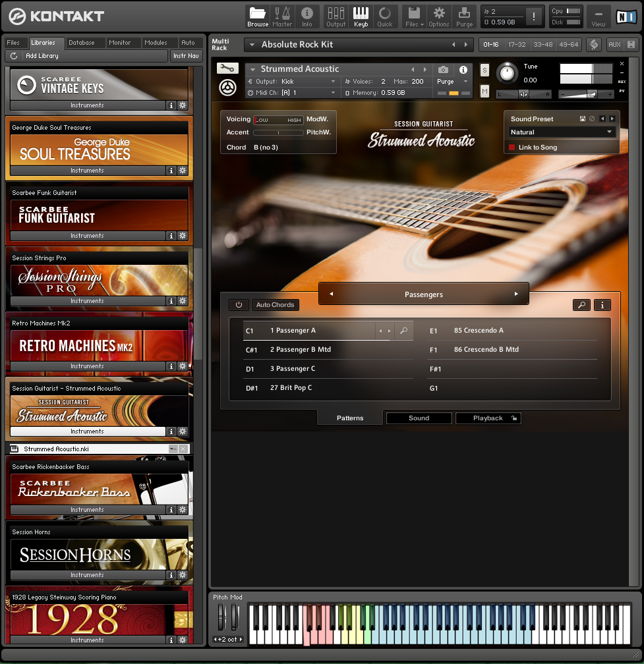Save the current sound preset

(x=583, y=119)
